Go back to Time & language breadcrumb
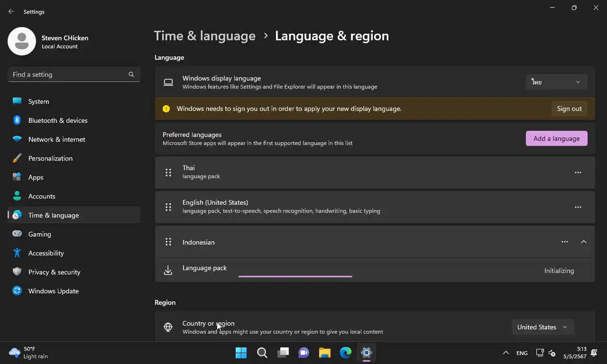 pyautogui.click(x=205, y=36)
